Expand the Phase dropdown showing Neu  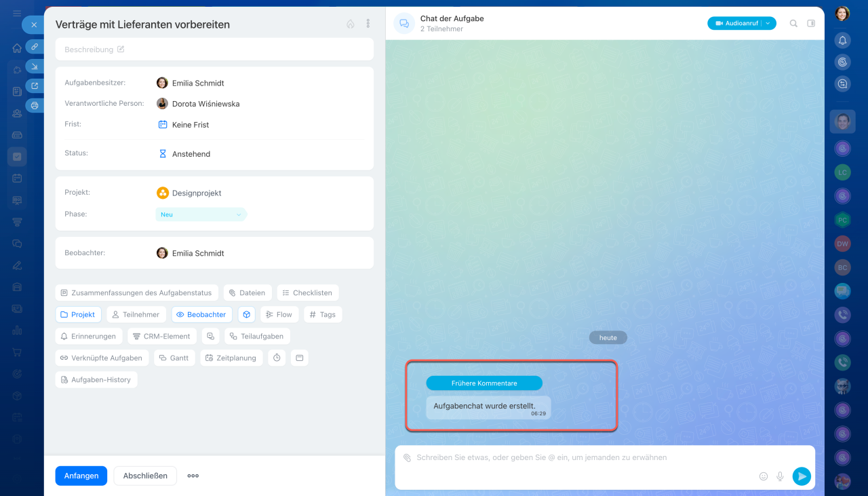[x=201, y=214]
